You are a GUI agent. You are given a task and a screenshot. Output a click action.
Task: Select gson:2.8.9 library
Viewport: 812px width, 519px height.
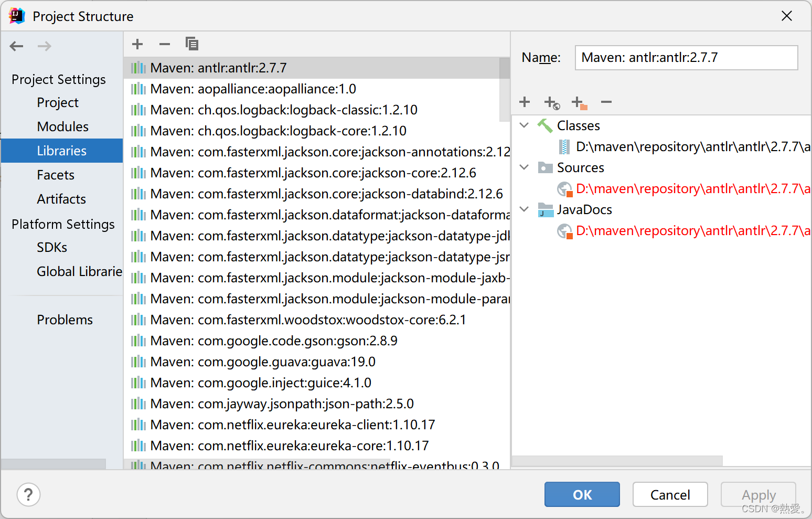click(317, 341)
